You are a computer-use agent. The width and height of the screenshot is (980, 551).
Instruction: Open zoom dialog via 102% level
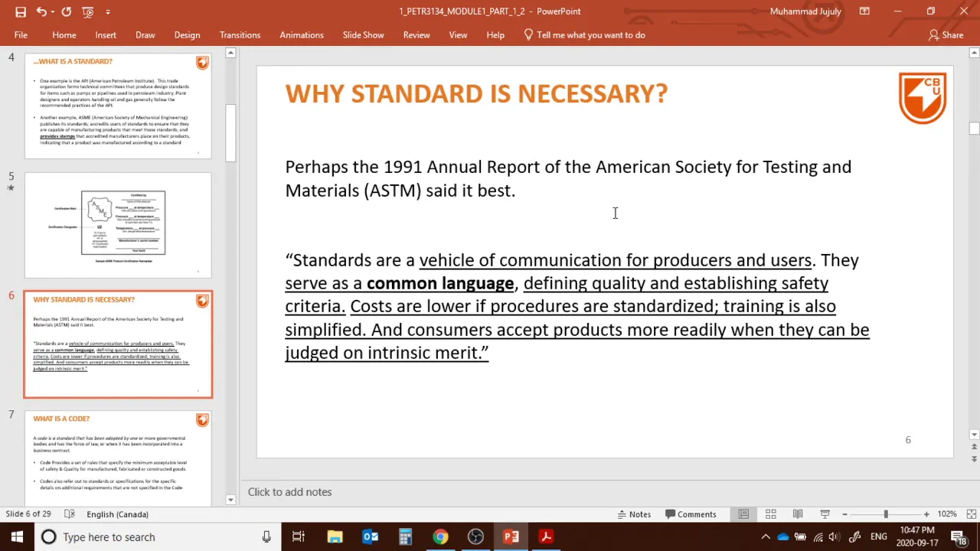pyautogui.click(x=947, y=514)
